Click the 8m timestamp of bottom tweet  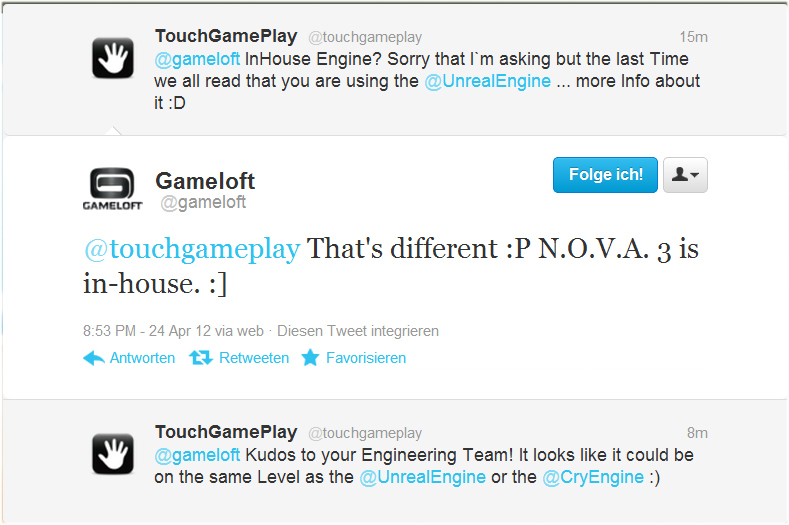[x=697, y=433]
